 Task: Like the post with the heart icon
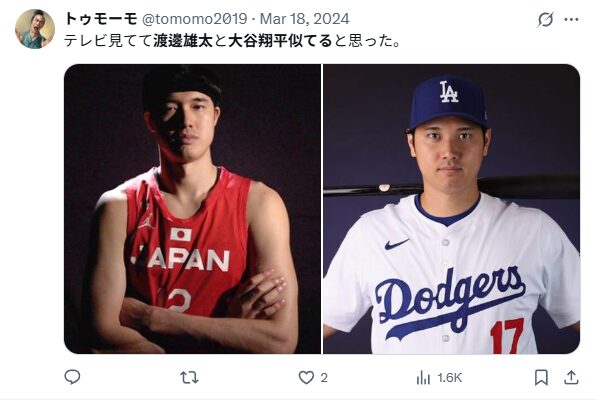[x=306, y=378]
